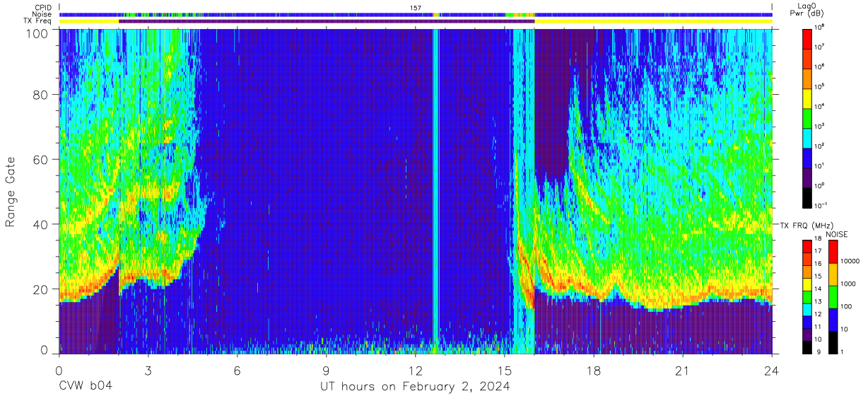The width and height of the screenshot is (868, 401).
Task: Click the yellow TX Freq strip section after 16 UT
Action: click(654, 21)
